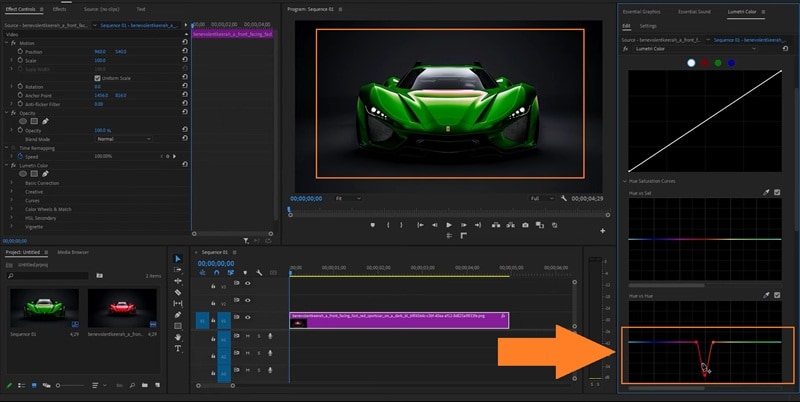Switch to the Essential Sound tab
The image size is (800, 402).
694,12
